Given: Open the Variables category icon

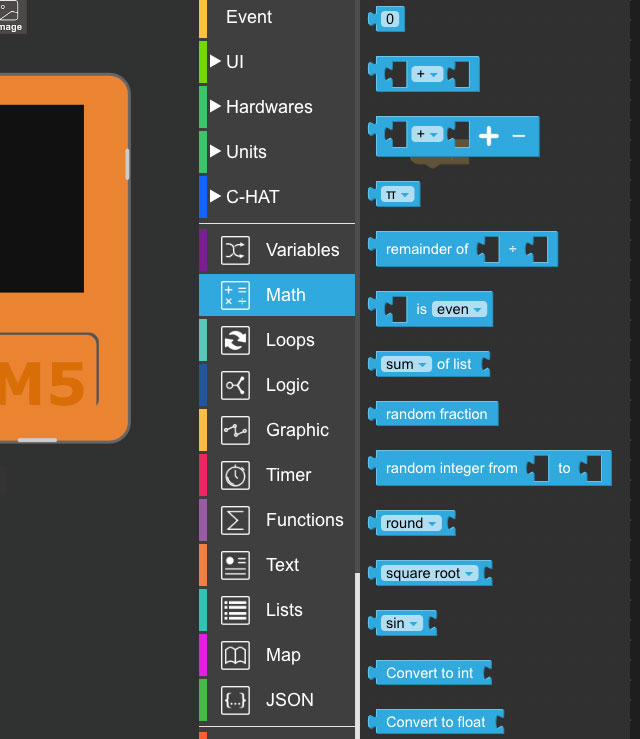Looking at the screenshot, I should pyautogui.click(x=235, y=250).
